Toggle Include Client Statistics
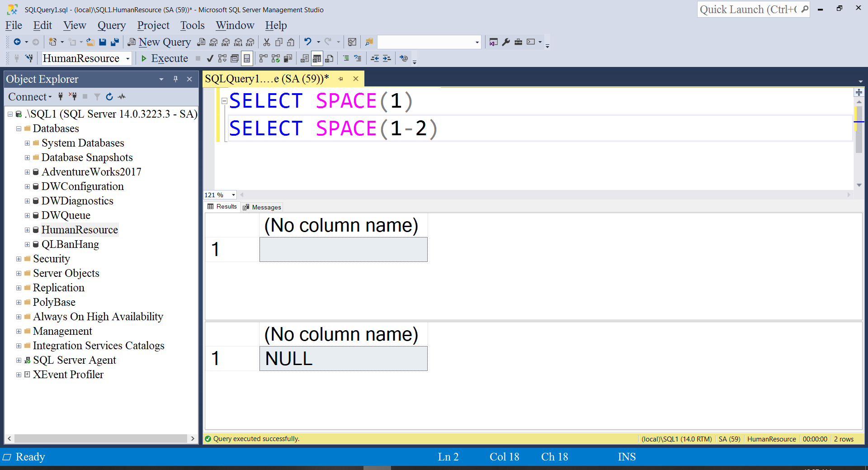 (288, 58)
